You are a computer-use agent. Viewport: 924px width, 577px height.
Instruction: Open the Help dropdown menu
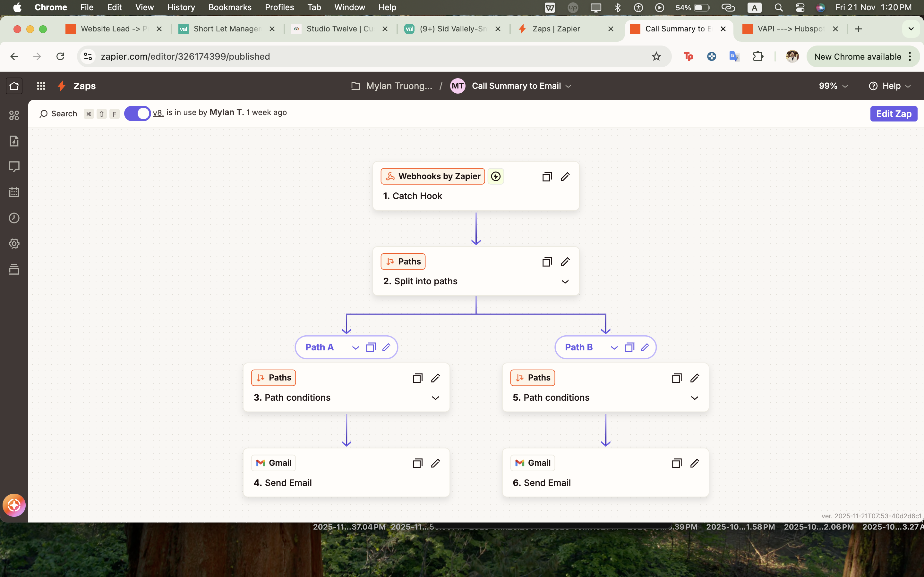(x=890, y=86)
